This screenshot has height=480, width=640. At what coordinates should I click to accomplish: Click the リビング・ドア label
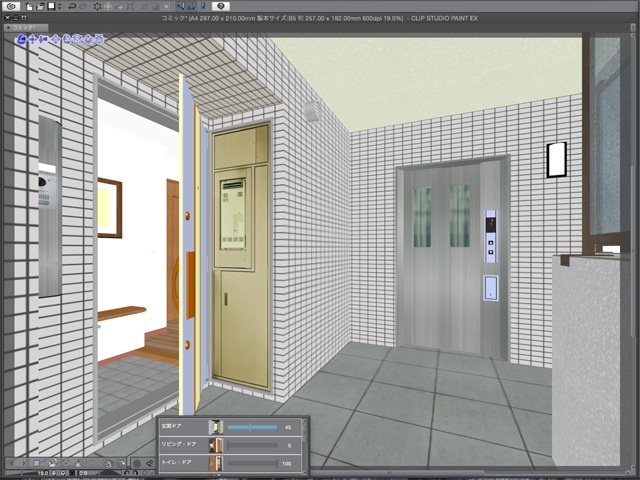[179, 444]
